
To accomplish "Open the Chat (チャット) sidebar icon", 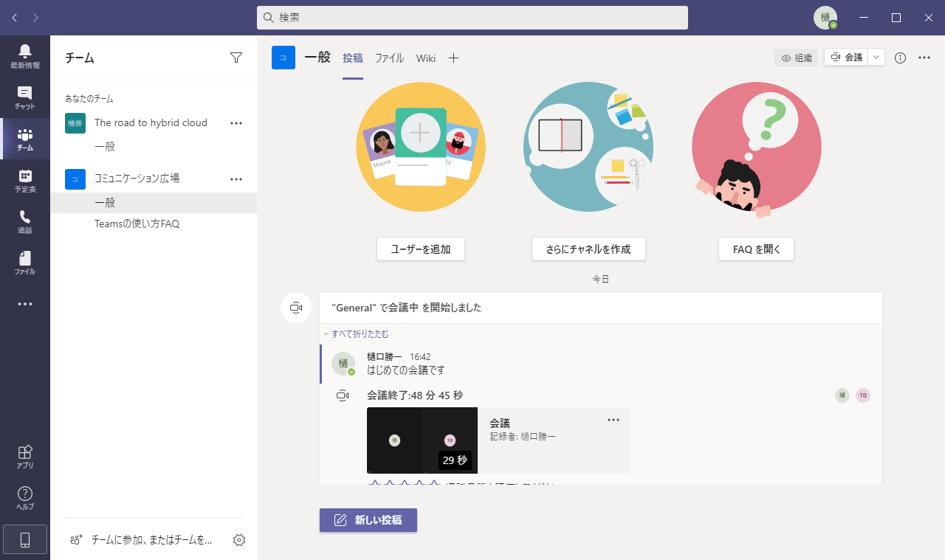I will tap(25, 97).
